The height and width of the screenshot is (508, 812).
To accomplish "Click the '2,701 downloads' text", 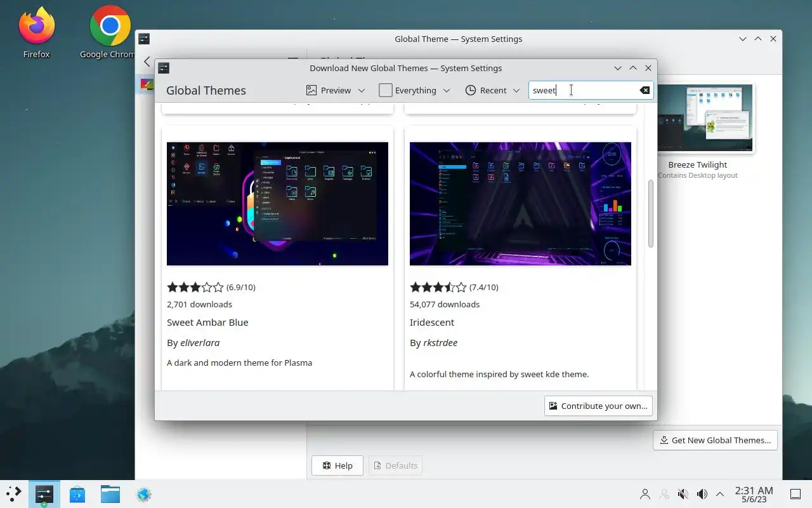I will [199, 304].
